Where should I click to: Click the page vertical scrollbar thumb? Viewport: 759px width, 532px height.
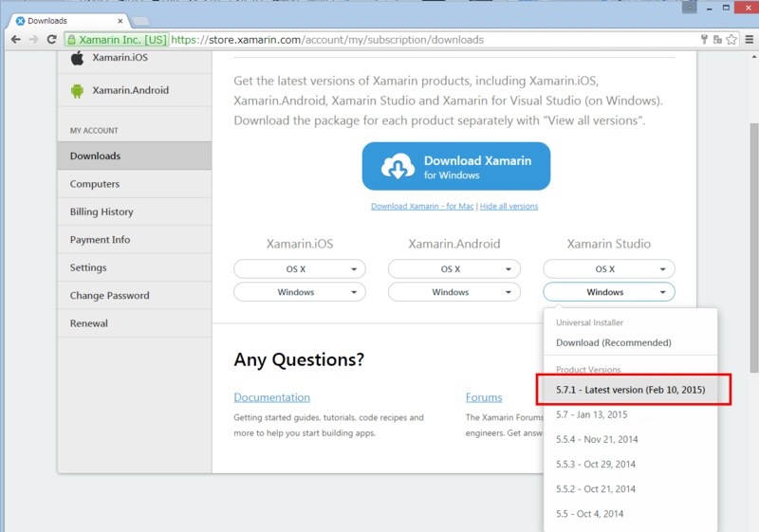point(753,248)
